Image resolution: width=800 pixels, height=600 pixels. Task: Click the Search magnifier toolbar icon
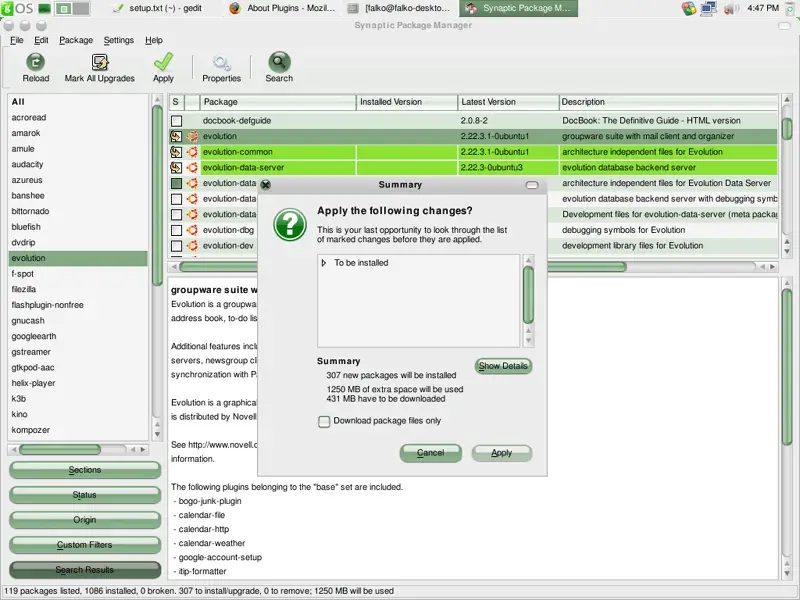279,62
